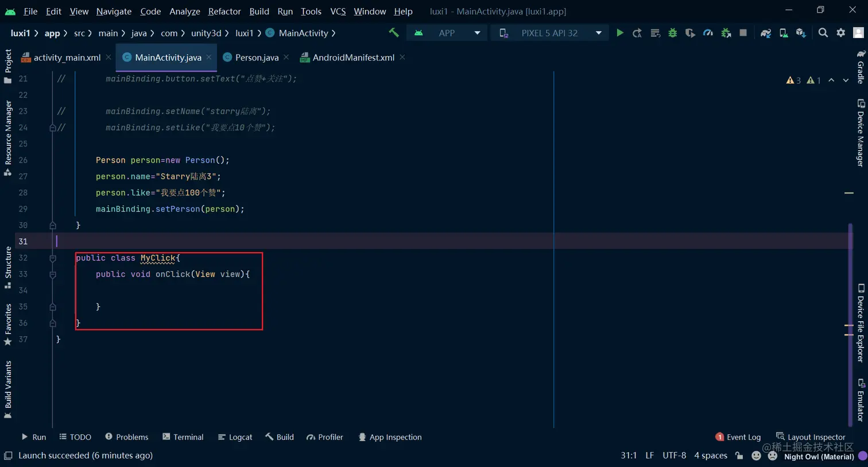Open the Profiler tool window
The width and height of the screenshot is (868, 467).
tap(324, 437)
